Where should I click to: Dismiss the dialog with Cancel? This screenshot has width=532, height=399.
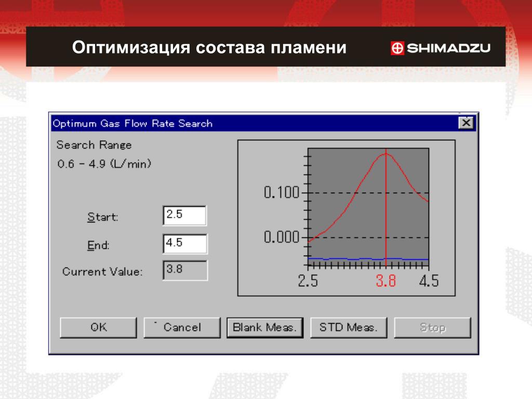coord(182,327)
